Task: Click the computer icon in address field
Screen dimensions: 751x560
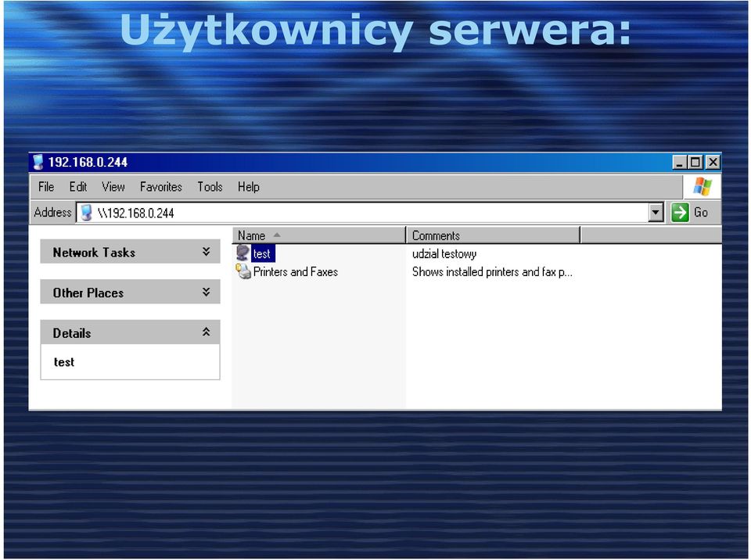Action: (x=86, y=212)
